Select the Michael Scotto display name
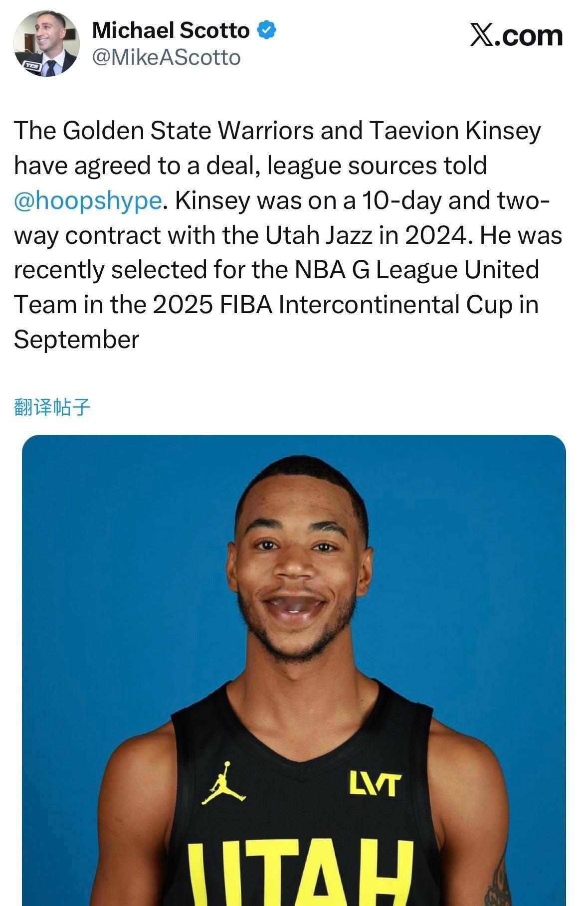Screen dimensions: 588x906 point(171,31)
